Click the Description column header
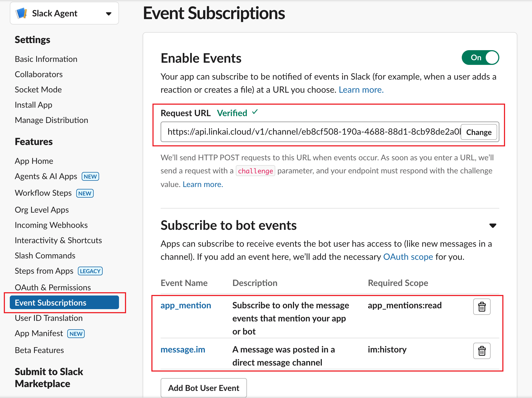532x398 pixels. [x=255, y=283]
